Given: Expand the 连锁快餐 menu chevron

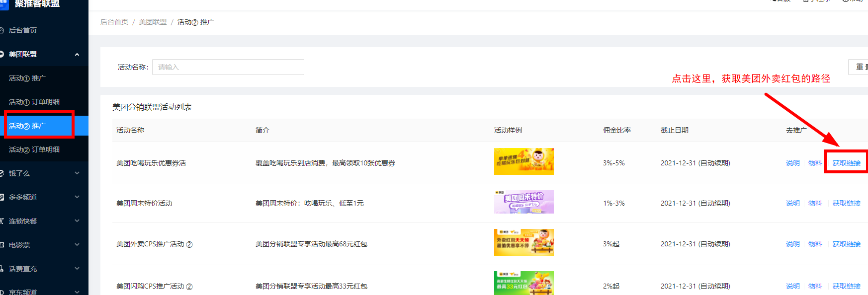Looking at the screenshot, I should (x=77, y=221).
